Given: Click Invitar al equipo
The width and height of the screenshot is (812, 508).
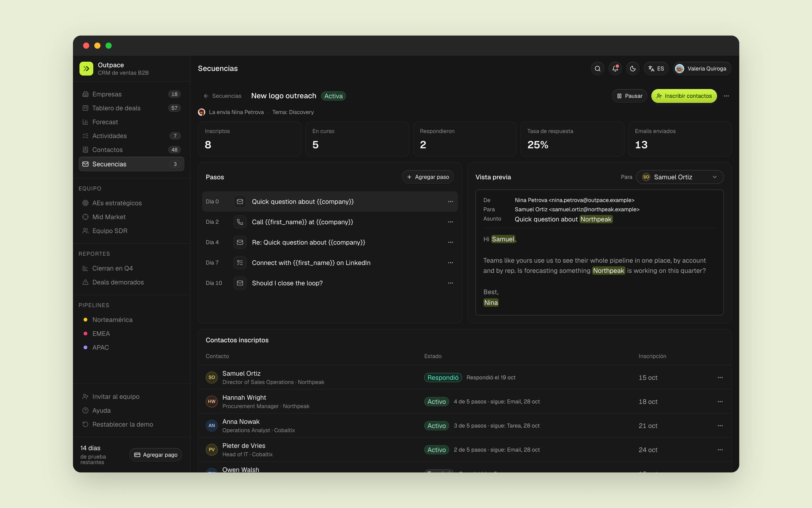Looking at the screenshot, I should pyautogui.click(x=131, y=396).
